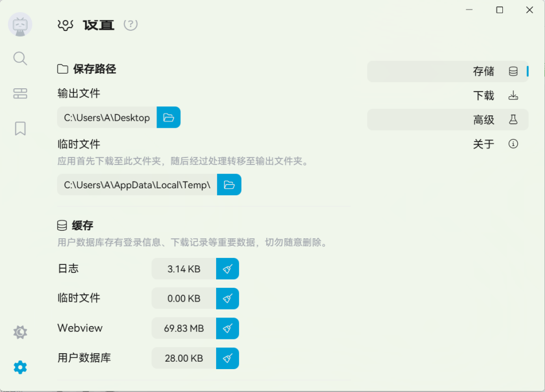Clear the 用户数据库 cache
Viewport: 545px width, 392px height.
(227, 358)
